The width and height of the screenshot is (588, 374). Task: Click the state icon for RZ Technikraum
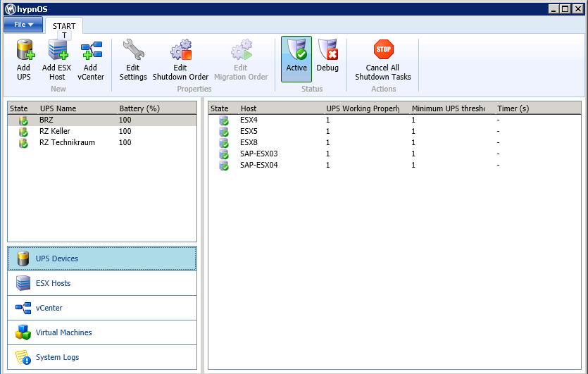23,143
